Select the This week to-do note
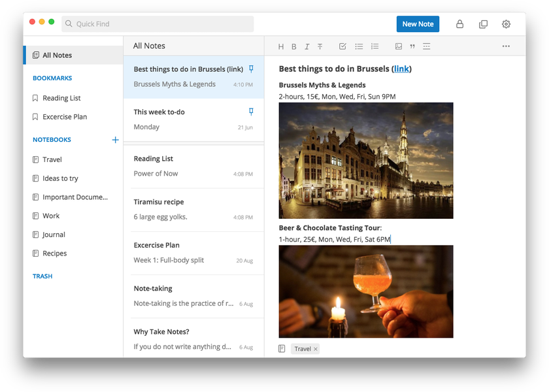 (193, 120)
